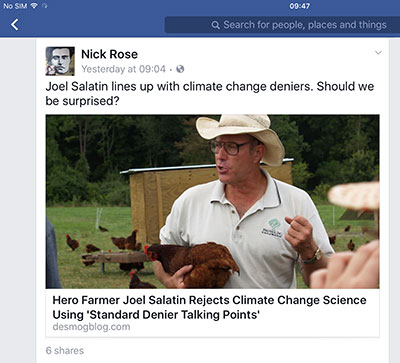Viewport: 400px width, 363px height.
Task: Click the Wi-Fi status icon
Action: (34, 6)
